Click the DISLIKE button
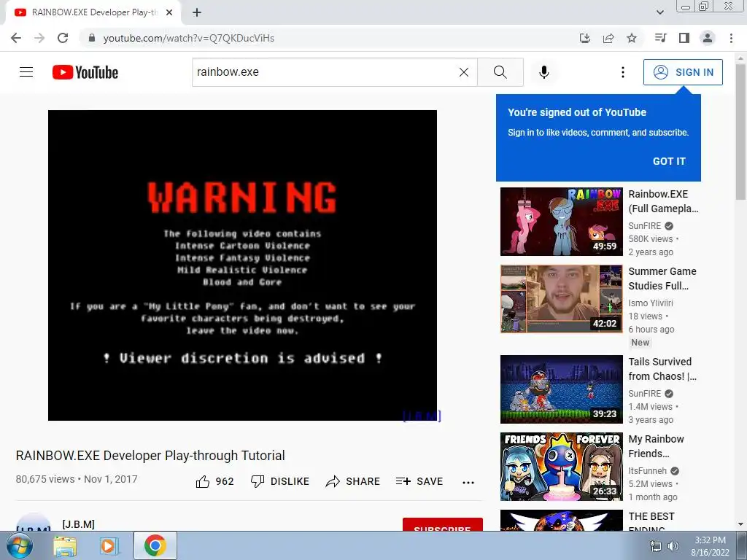The width and height of the screenshot is (747, 560). click(x=279, y=481)
